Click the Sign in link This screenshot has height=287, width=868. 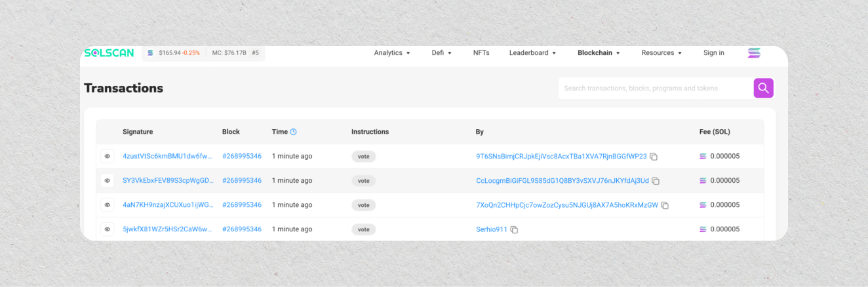pyautogui.click(x=713, y=53)
